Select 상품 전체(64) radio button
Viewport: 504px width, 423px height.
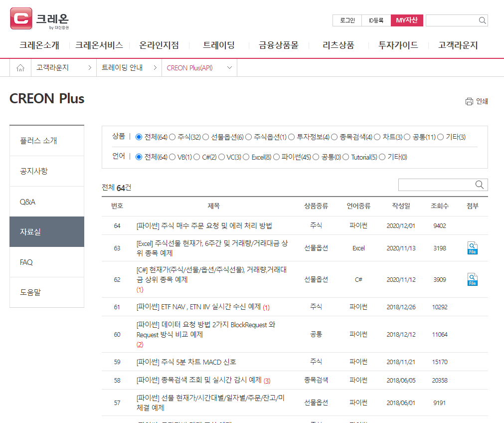click(x=139, y=137)
